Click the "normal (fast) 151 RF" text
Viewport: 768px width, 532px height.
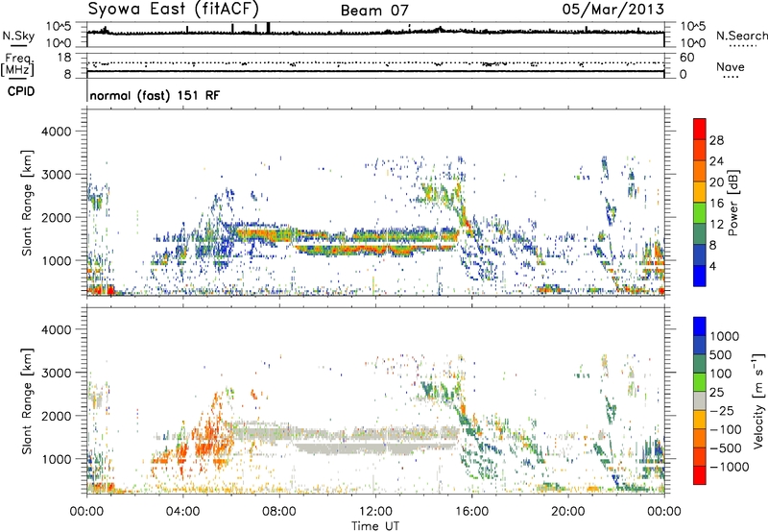155,95
